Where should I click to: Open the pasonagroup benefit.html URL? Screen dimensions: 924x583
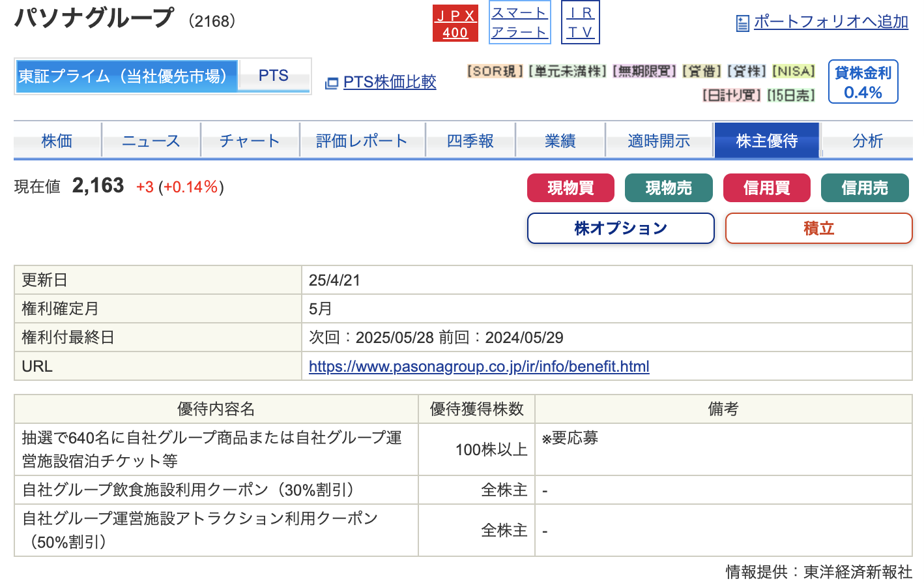pos(479,366)
